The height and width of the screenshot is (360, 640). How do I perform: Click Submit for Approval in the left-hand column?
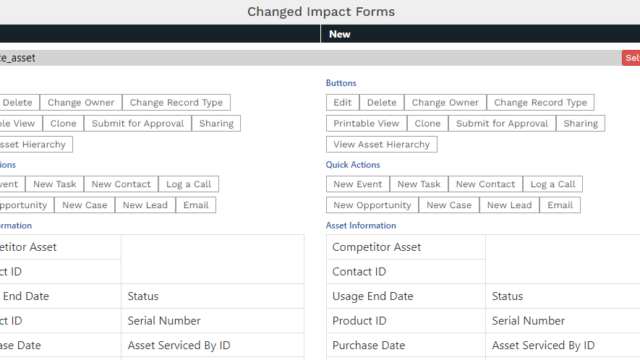pyautogui.click(x=138, y=123)
